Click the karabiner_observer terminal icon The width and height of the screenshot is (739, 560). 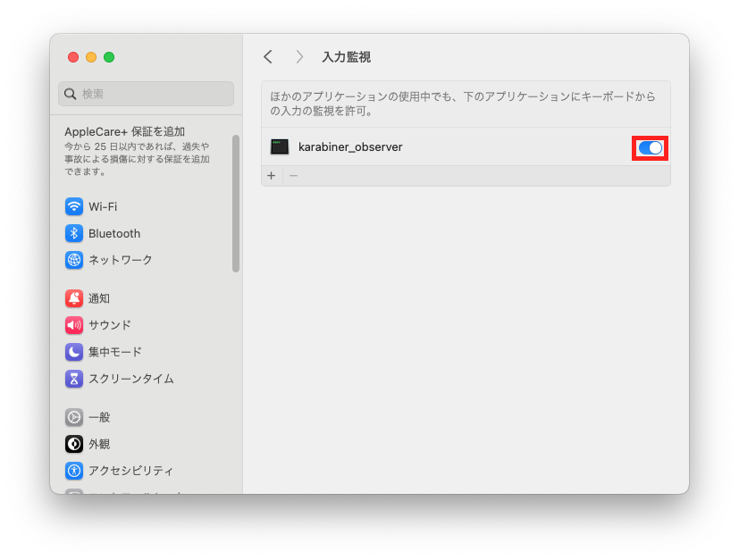coord(279,147)
